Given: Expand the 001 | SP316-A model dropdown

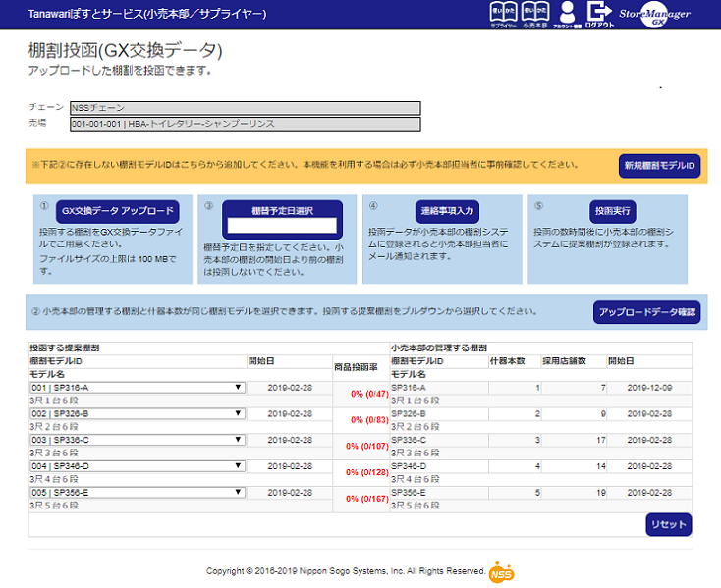Looking at the screenshot, I should pyautogui.click(x=137, y=387).
